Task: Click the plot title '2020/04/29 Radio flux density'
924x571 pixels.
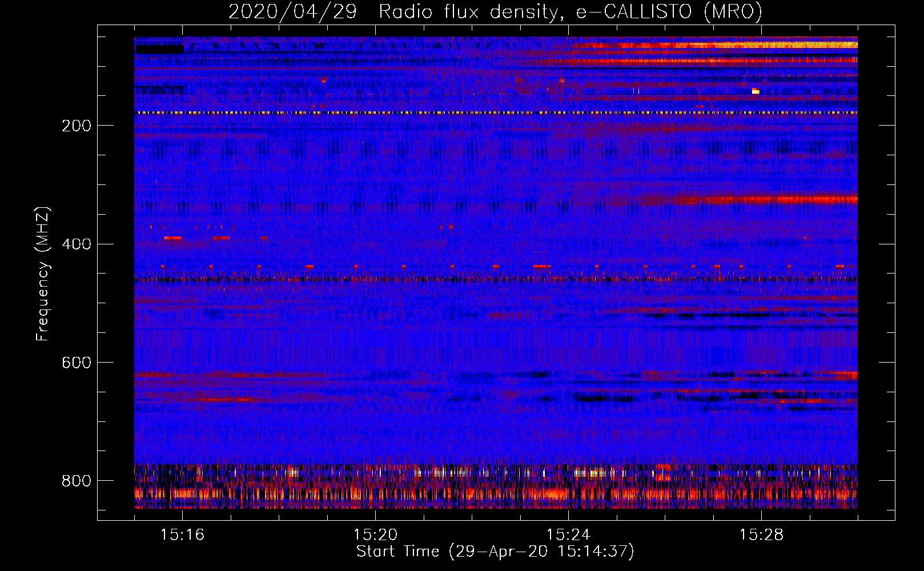Action: pos(393,12)
